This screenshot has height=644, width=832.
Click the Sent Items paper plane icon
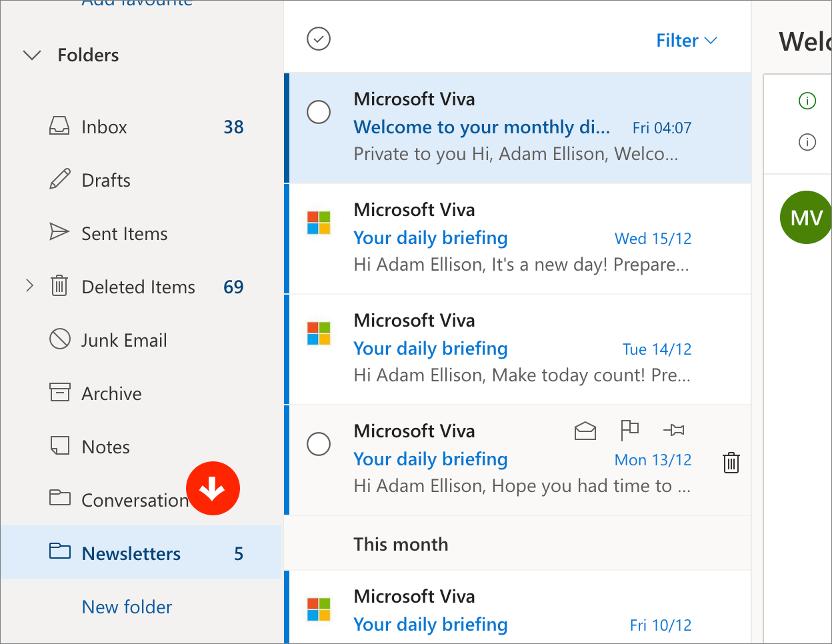(59, 232)
